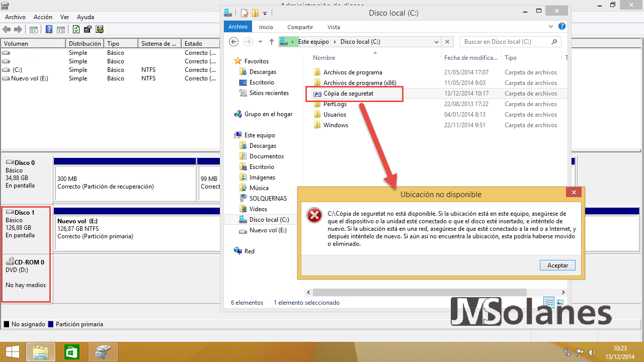Select Disco 1 disk label
This screenshot has height=362, width=644.
[x=25, y=213]
